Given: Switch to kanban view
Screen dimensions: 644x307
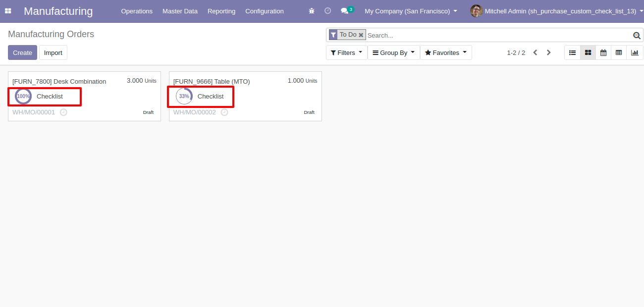Looking at the screenshot, I should coord(588,52).
